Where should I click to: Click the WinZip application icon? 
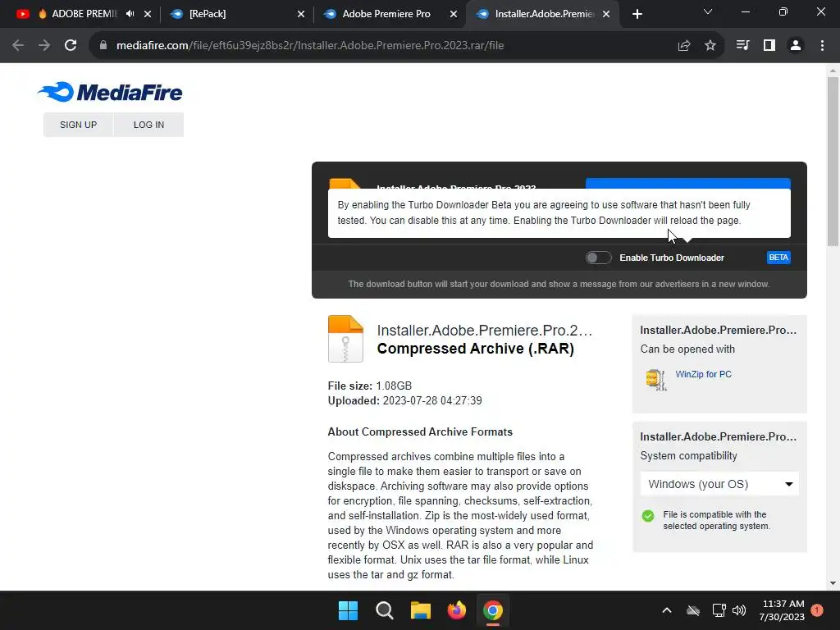point(655,379)
